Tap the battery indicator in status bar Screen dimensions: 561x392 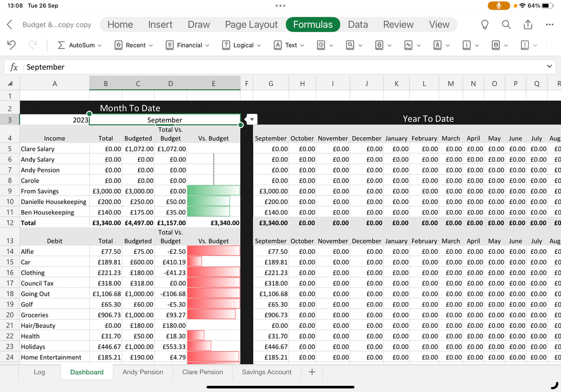(548, 6)
